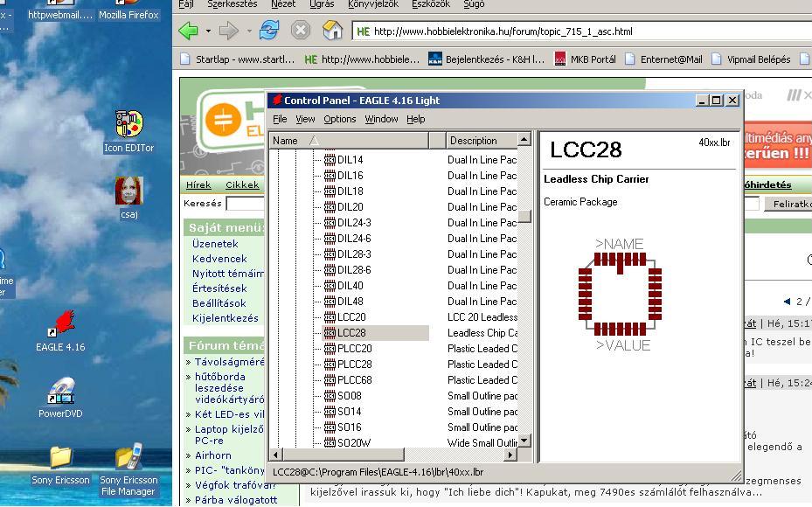This screenshot has width=812, height=507.
Task: Open the Options menu in EAGLE Control Panel
Action: click(x=340, y=119)
